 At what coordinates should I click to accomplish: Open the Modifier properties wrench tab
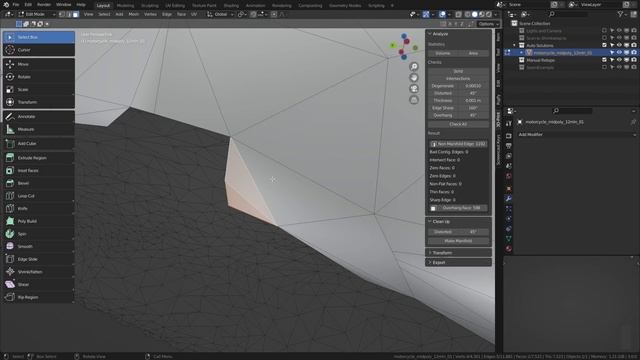pos(509,198)
